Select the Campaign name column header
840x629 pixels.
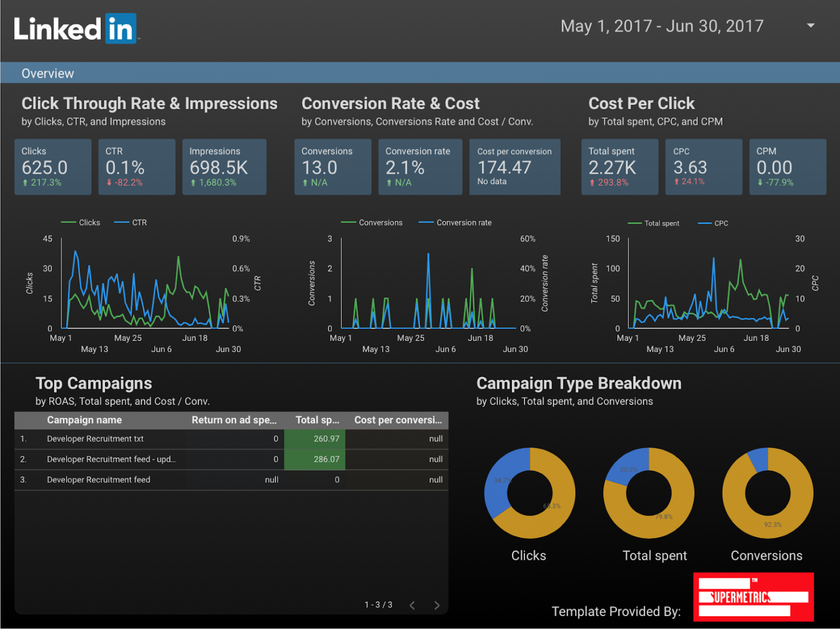84,420
